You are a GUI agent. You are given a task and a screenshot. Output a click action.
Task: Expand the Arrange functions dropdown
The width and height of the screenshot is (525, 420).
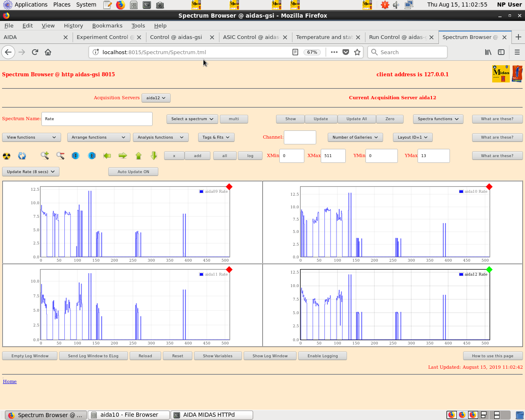[98, 137]
